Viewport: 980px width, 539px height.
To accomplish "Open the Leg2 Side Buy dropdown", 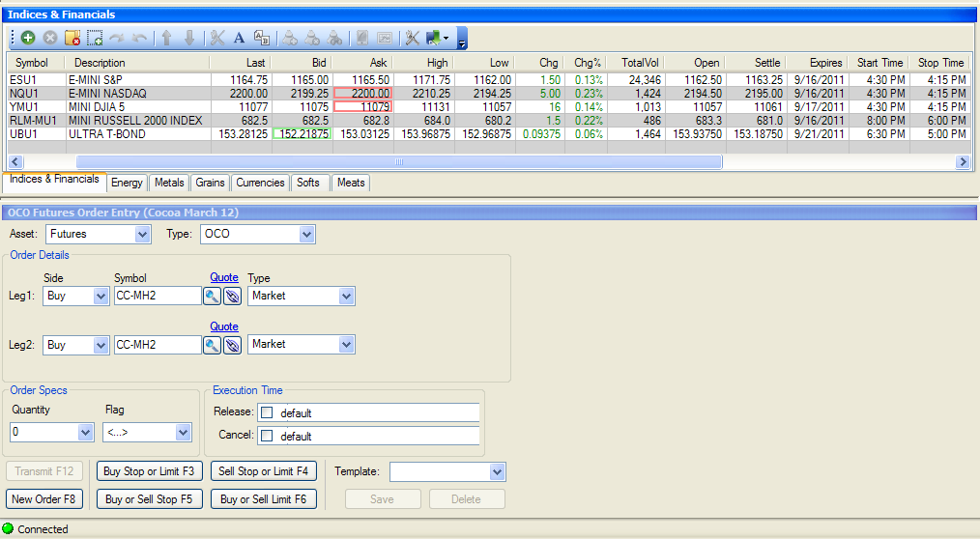I will pyautogui.click(x=101, y=345).
